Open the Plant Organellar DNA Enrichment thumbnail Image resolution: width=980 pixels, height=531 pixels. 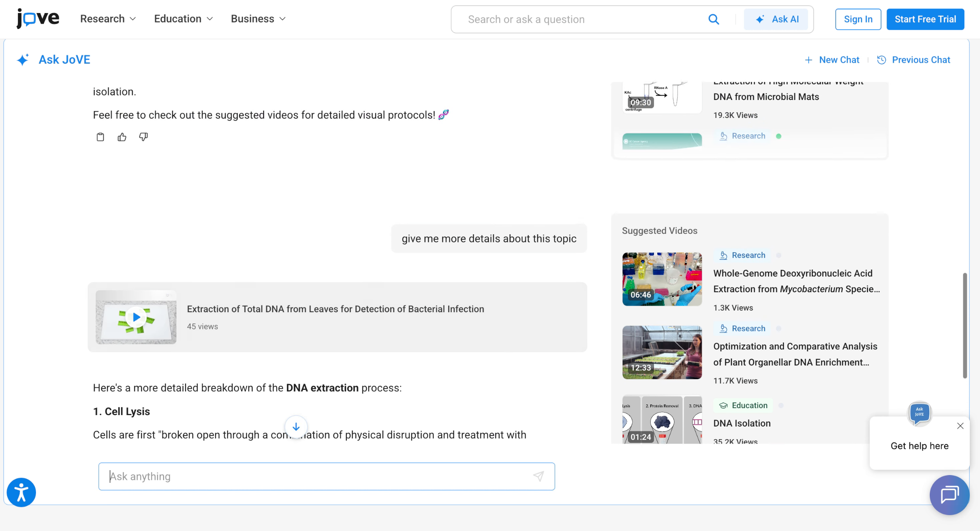click(662, 352)
